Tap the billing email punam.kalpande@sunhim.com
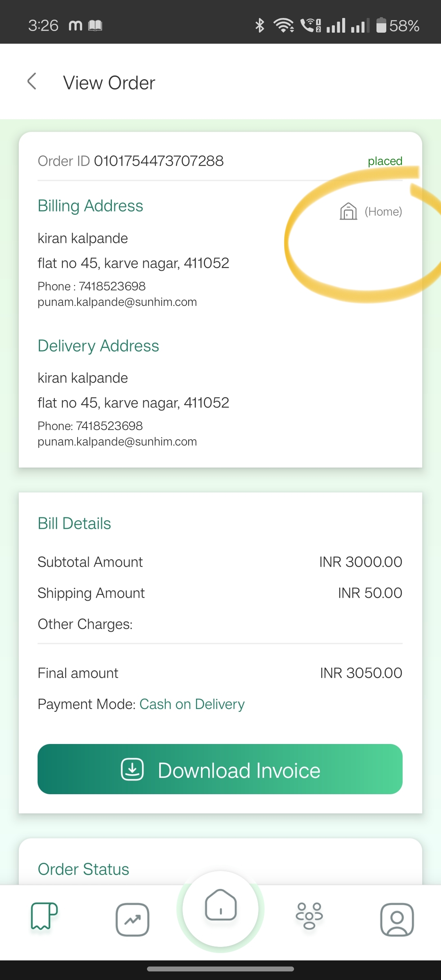 [x=117, y=302]
